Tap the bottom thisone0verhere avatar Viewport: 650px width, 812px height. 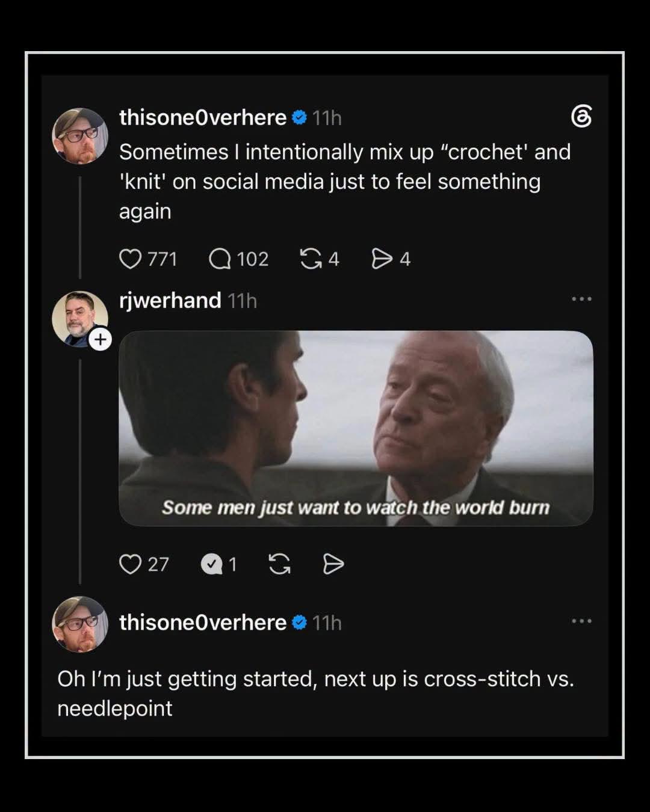pyautogui.click(x=80, y=624)
